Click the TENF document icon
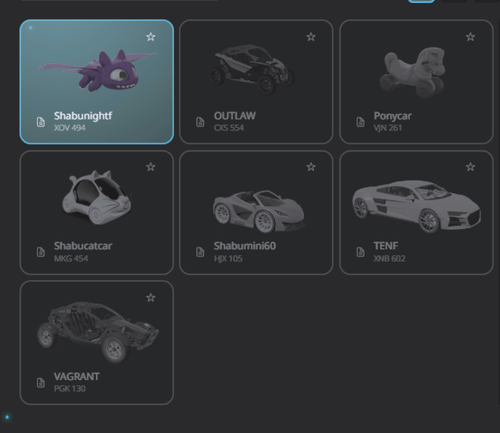The width and height of the screenshot is (500, 433). tap(360, 252)
